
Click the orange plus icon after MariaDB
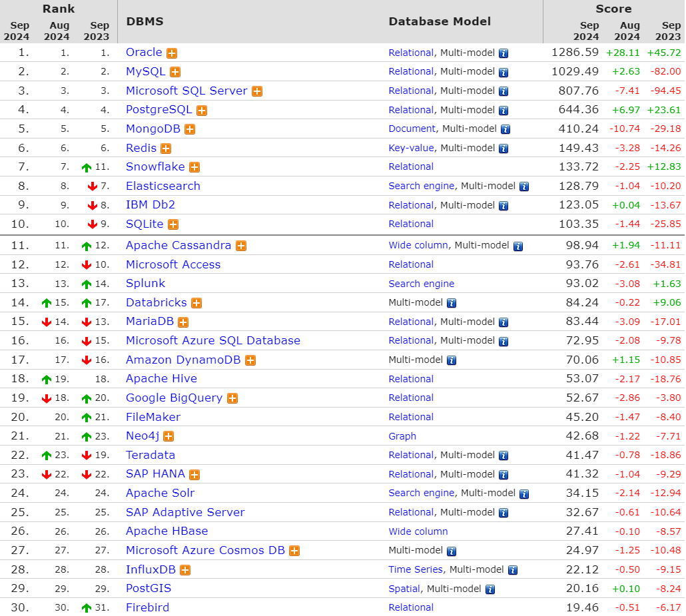click(x=183, y=322)
